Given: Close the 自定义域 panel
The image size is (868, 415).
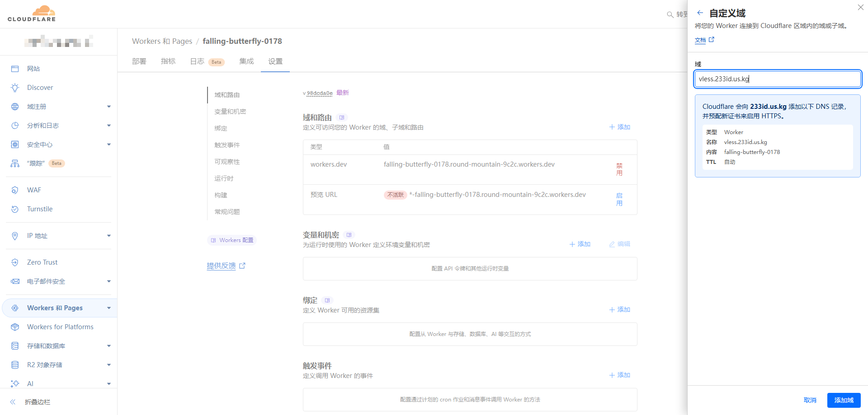Looking at the screenshot, I should point(861,7).
